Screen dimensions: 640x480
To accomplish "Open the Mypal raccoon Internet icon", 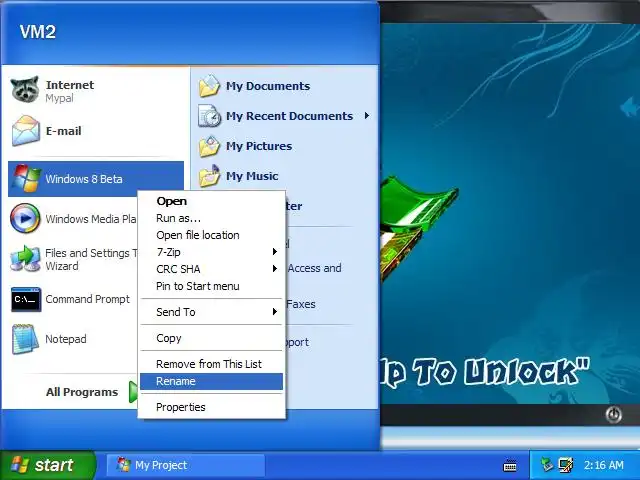I will coord(25,90).
